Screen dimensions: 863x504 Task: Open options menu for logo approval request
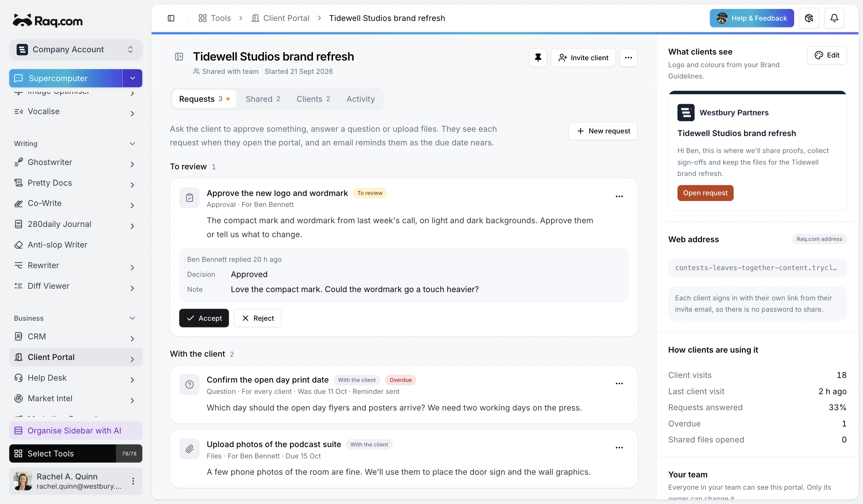pyautogui.click(x=619, y=196)
